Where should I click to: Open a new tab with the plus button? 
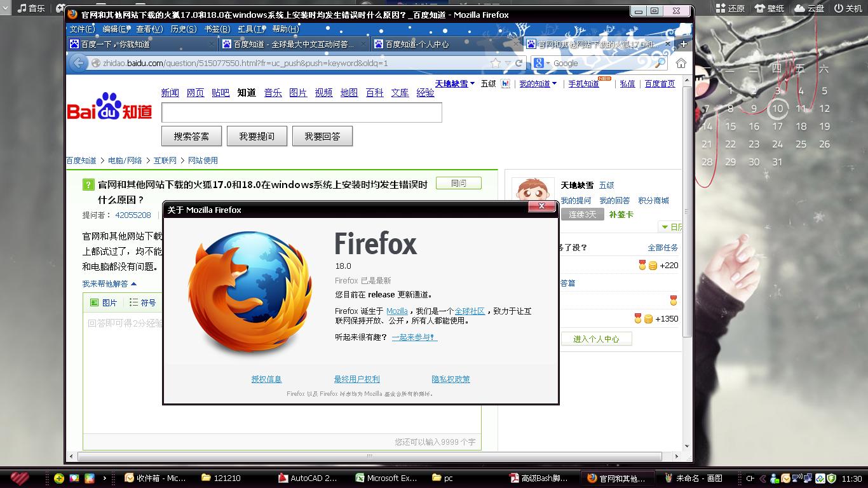click(x=684, y=44)
